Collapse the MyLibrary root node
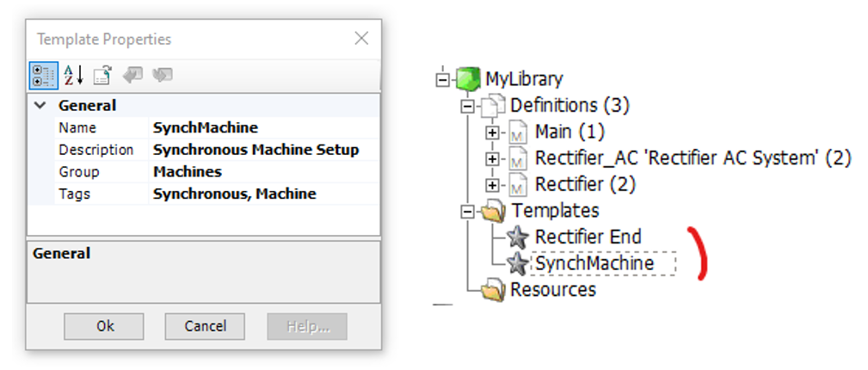868x370 pixels. pyautogui.click(x=443, y=79)
